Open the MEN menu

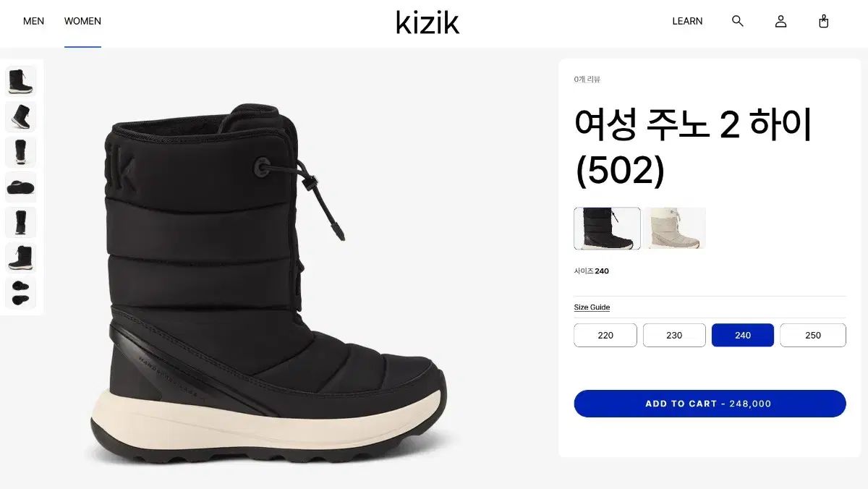(33, 21)
